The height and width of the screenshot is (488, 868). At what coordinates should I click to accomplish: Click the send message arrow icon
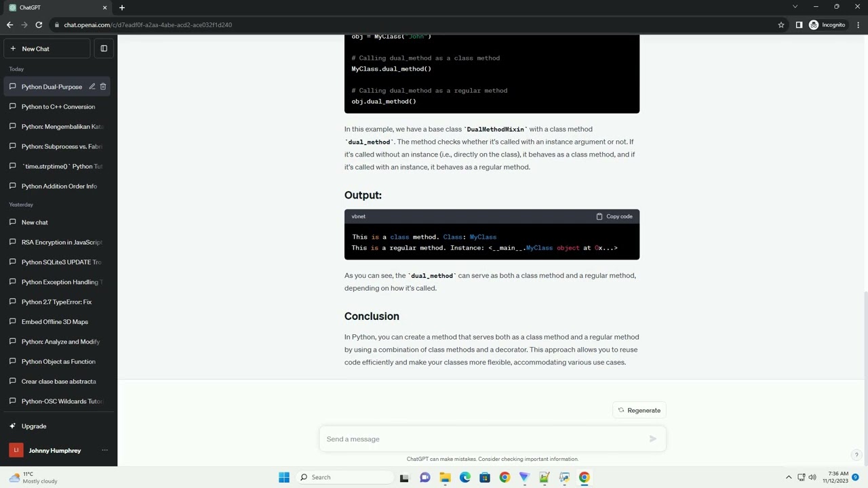click(x=652, y=439)
